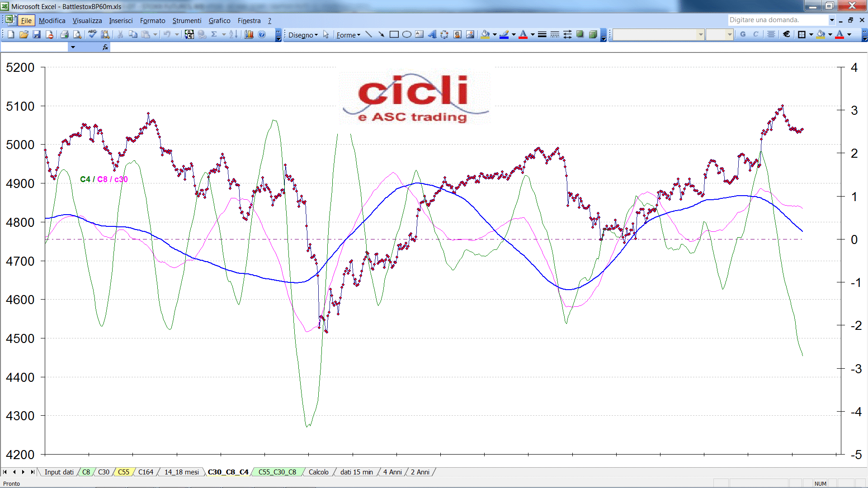Click drawing Line Color brush swatch
Screen dimensions: 868x488
(505, 34)
